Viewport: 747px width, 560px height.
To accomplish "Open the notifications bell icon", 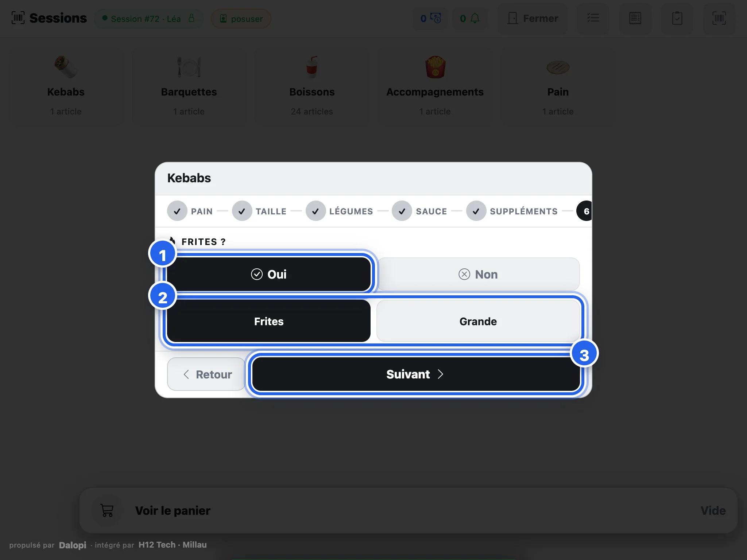I will 470,18.
